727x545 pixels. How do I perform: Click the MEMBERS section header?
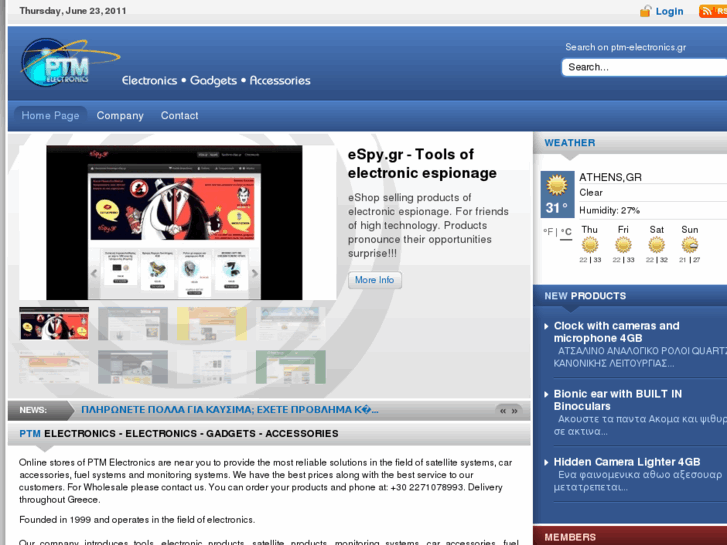(x=570, y=537)
